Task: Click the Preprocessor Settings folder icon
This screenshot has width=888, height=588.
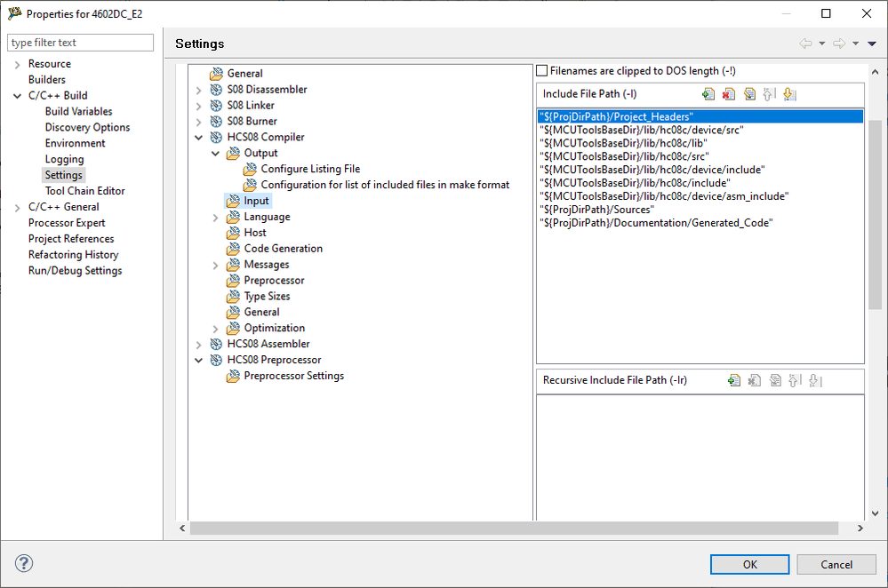Action: pos(233,376)
